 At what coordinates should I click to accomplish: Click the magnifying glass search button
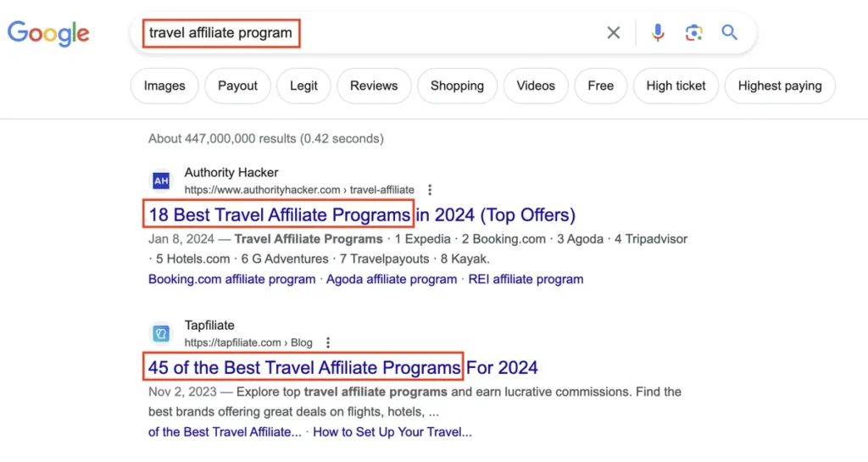[729, 33]
